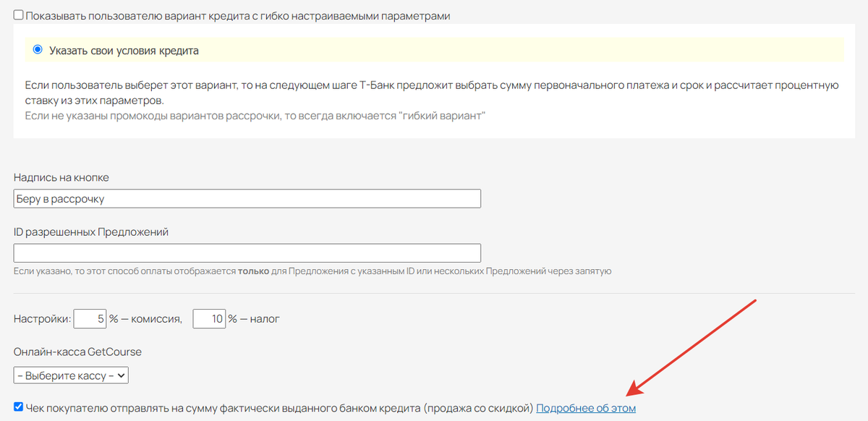
Task: Click the hint text under the ID field
Action: (x=312, y=271)
